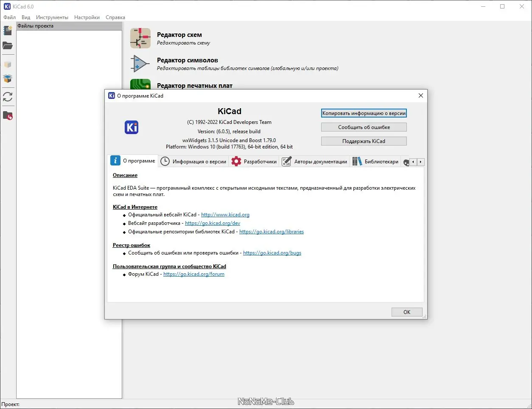Click the KiCad в Интернете heading
Image resolution: width=532 pixels, height=409 pixels.
[135, 207]
